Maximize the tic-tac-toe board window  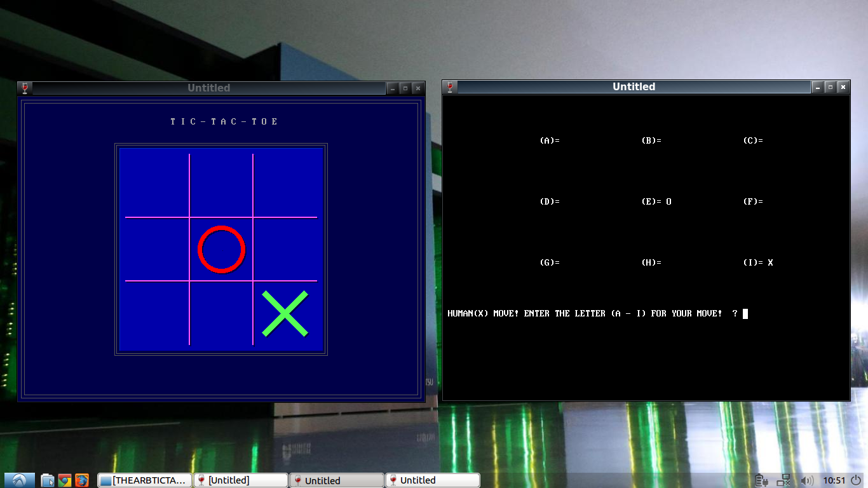tap(405, 88)
